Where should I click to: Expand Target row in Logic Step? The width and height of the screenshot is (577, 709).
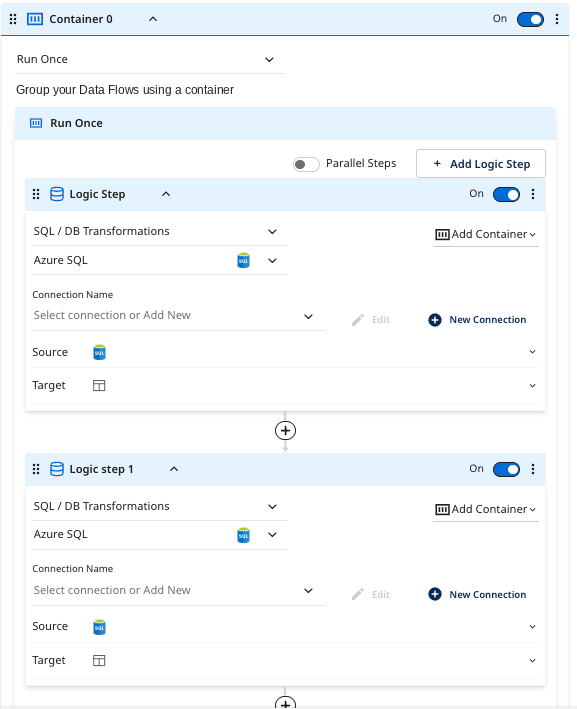(x=285, y=385)
